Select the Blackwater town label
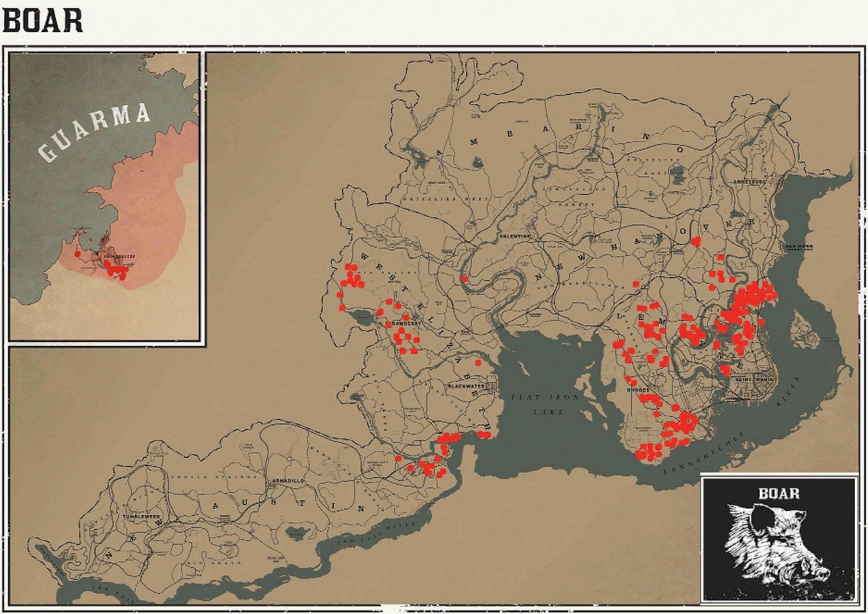The height and width of the screenshot is (614, 868). (466, 386)
